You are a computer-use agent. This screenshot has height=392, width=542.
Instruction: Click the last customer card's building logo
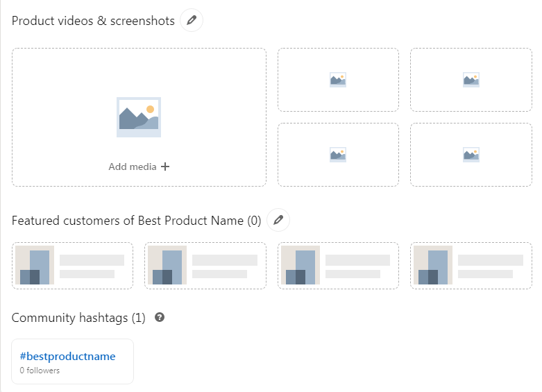tap(433, 266)
